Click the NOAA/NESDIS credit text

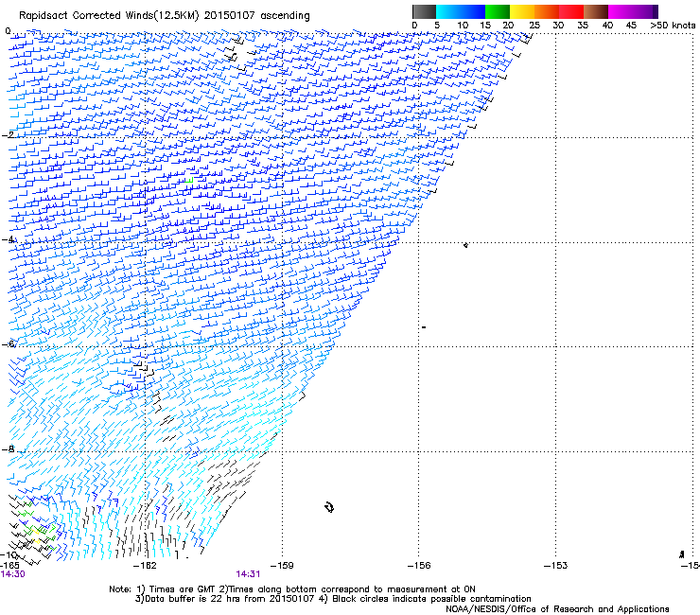tap(557, 609)
